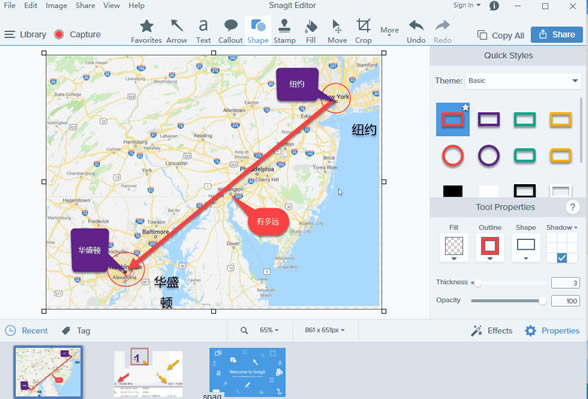588x399 pixels.
Task: Choose the orange square-corner rectangle style
Action: (561, 120)
